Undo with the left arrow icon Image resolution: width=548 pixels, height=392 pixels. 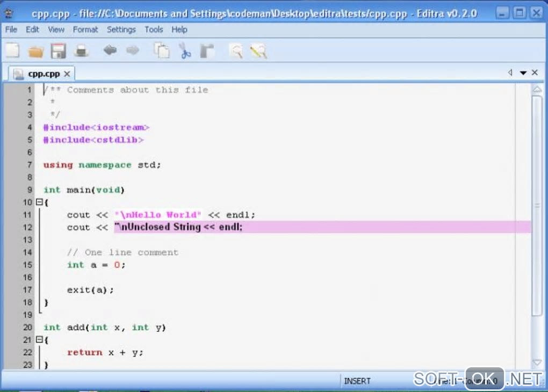point(110,50)
